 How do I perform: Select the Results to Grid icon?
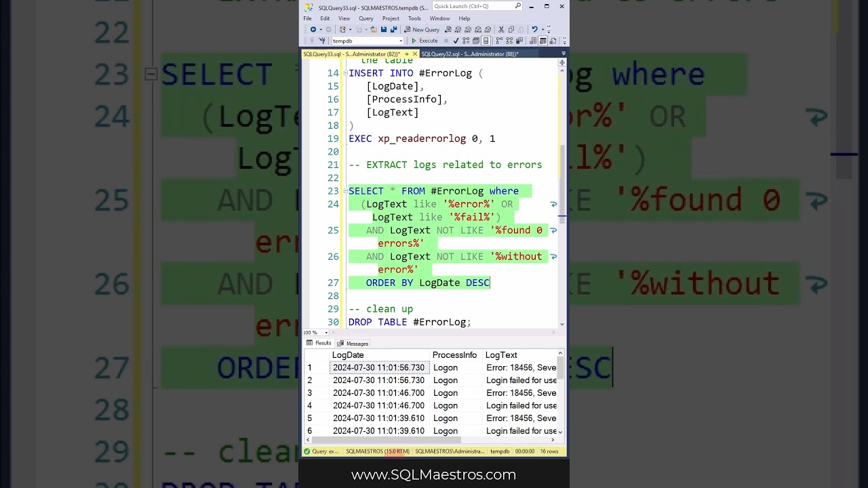click(x=543, y=41)
